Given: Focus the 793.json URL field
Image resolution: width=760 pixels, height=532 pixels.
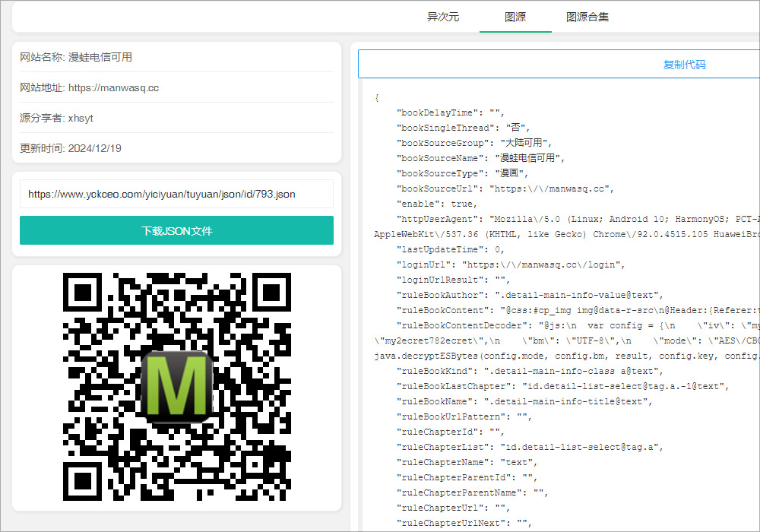Looking at the screenshot, I should click(176, 194).
